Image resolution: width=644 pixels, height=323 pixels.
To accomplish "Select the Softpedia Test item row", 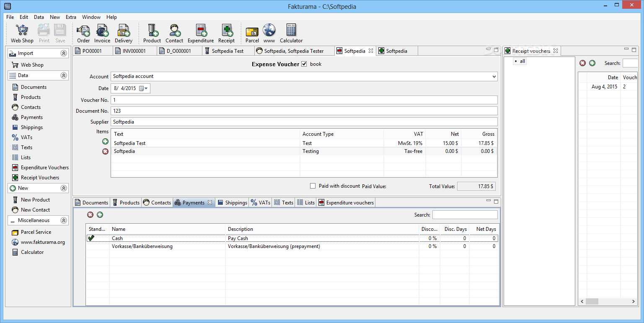I will pos(304,143).
